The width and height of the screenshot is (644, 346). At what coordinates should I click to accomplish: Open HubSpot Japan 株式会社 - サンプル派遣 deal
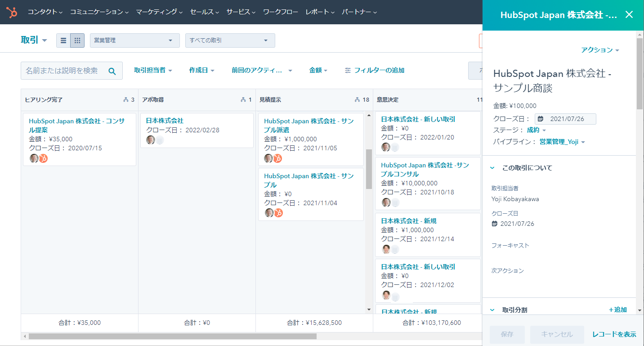coord(309,125)
